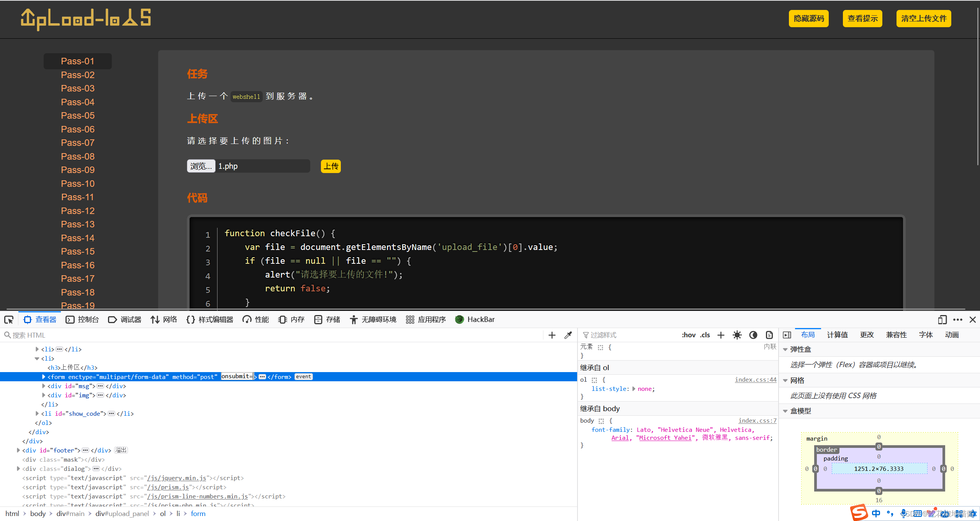Expand the li id="show_code" node
Viewport: 980px width, 521px height.
coord(37,414)
